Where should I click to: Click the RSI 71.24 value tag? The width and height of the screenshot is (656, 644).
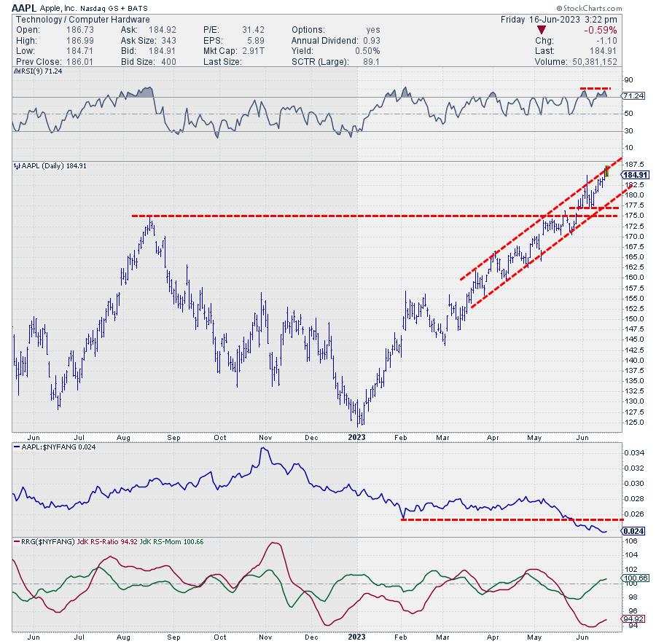point(631,96)
